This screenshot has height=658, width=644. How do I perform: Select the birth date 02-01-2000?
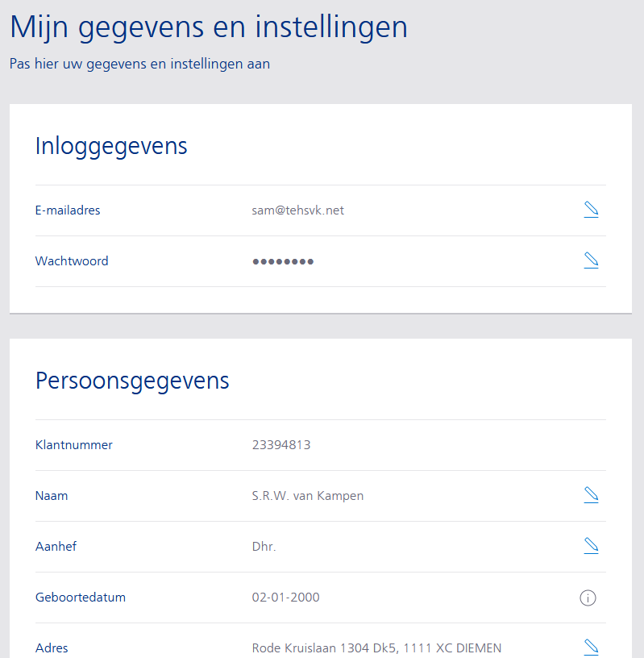pos(285,598)
